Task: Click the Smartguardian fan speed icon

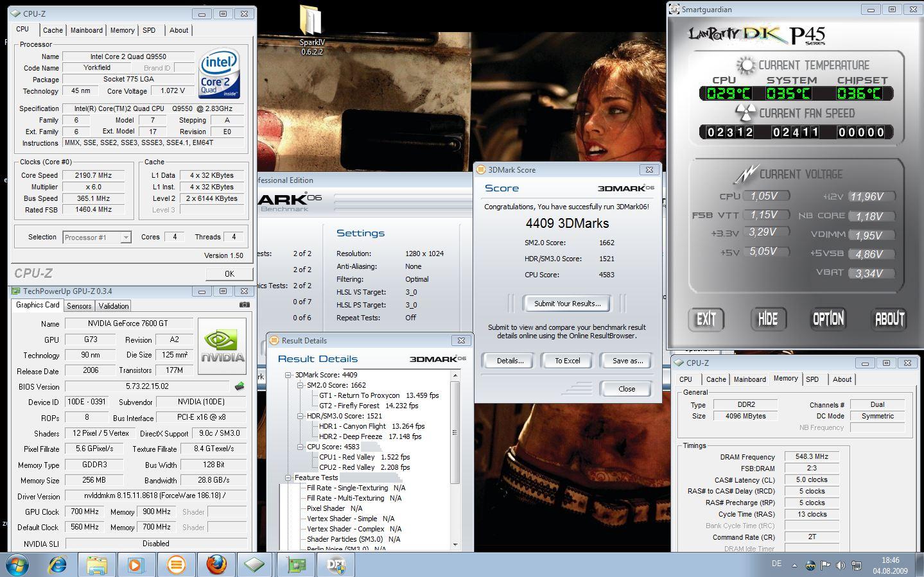Action: point(745,114)
